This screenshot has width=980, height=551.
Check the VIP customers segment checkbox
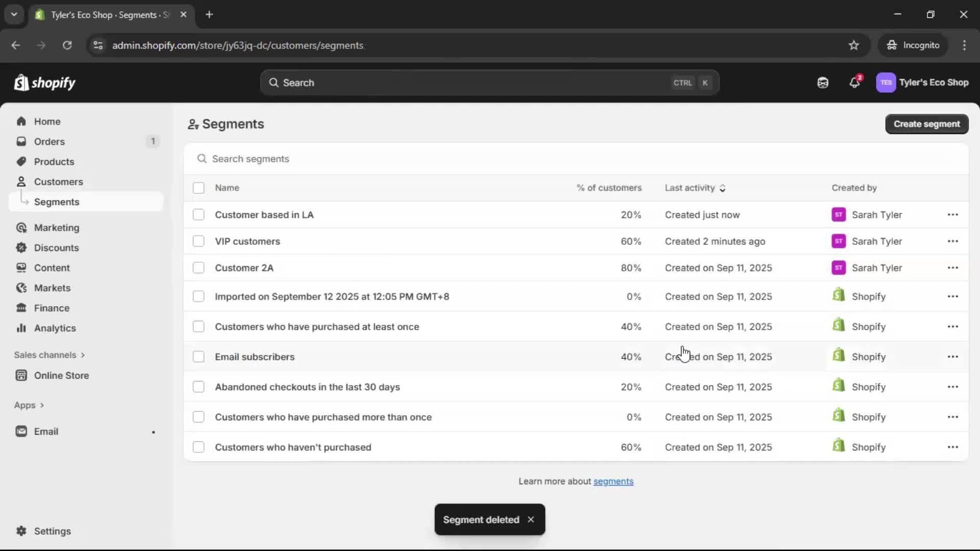click(x=199, y=241)
